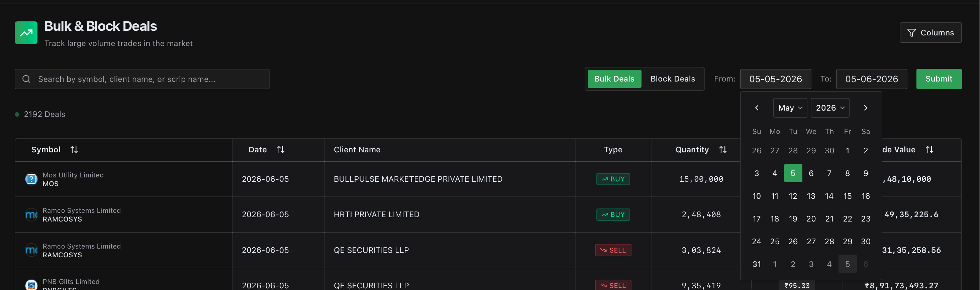The image size is (980, 290).
Task: Click BULLPULSE MARKETEDGE PRIVATE LIMITED client name
Action: point(418,179)
